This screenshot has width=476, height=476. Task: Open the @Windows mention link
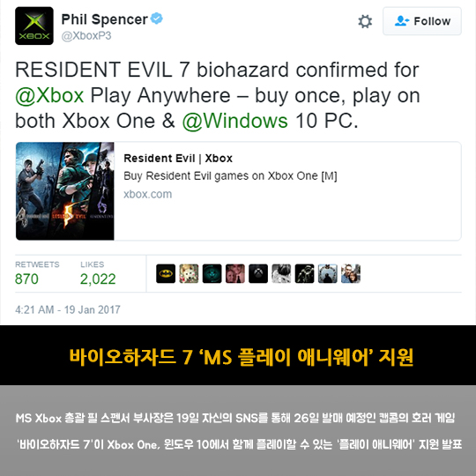coord(235,121)
